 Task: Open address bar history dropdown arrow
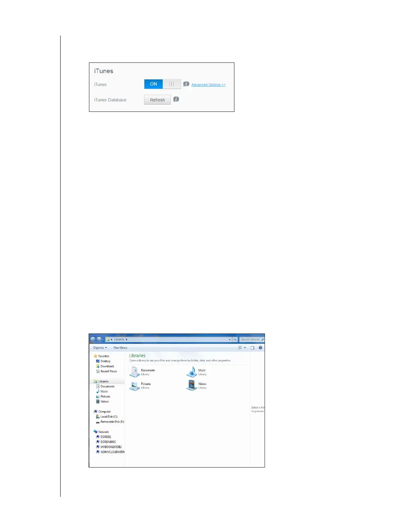tap(230, 340)
